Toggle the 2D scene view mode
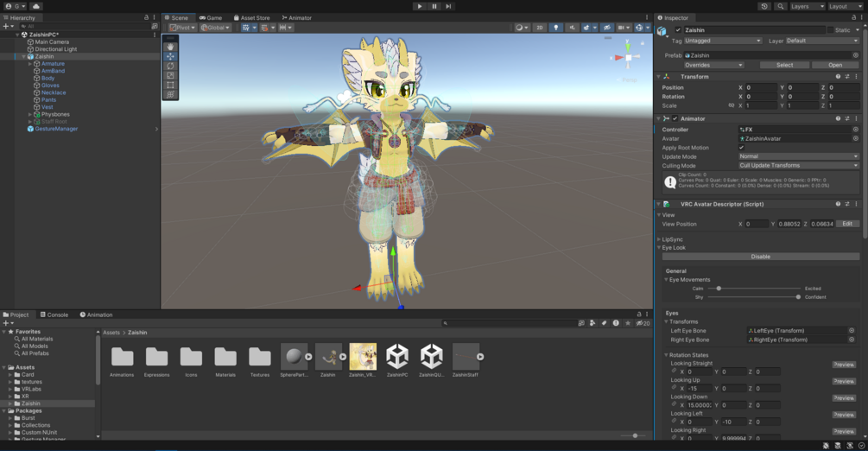The image size is (868, 451). [x=539, y=27]
